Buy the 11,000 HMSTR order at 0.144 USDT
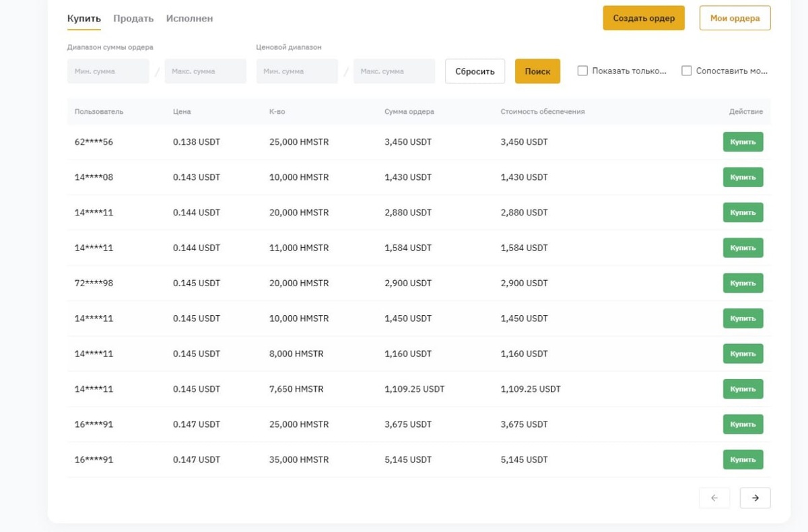Image resolution: width=808 pixels, height=532 pixels. coord(743,248)
